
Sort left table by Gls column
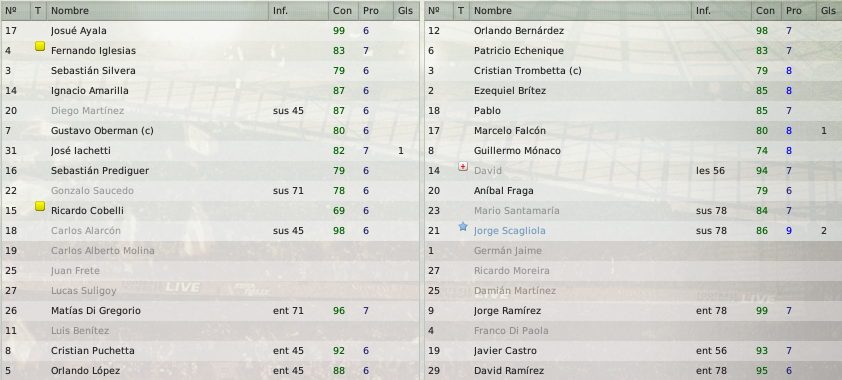[x=405, y=10]
